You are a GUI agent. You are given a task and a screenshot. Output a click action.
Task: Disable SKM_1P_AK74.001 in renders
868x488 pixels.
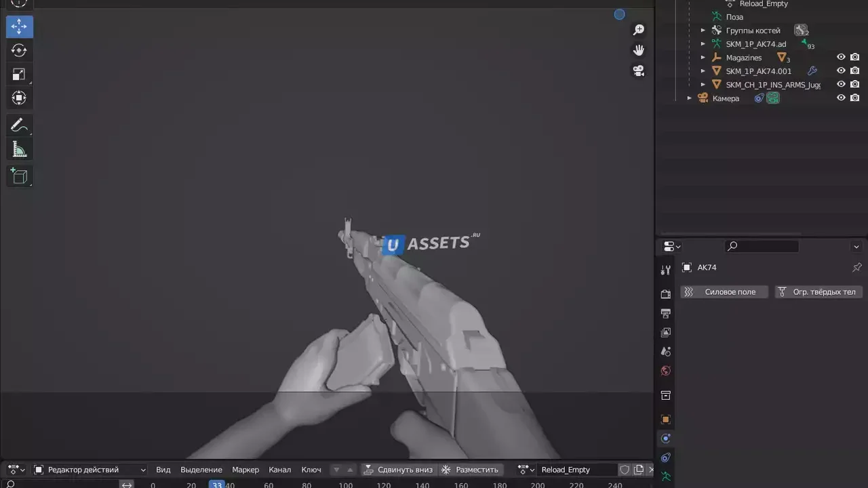[x=854, y=70]
